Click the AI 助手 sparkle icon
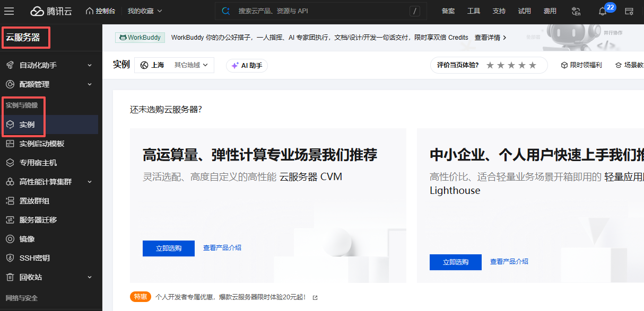The image size is (644, 311). point(234,66)
